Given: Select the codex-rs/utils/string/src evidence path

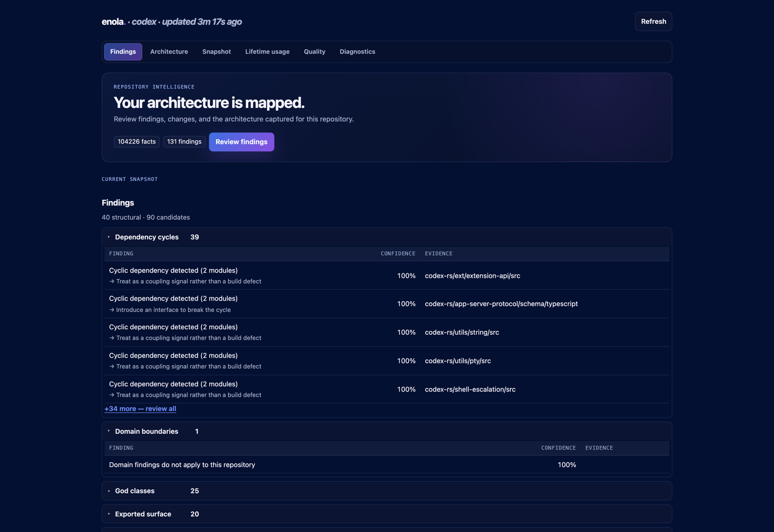Looking at the screenshot, I should [x=462, y=332].
